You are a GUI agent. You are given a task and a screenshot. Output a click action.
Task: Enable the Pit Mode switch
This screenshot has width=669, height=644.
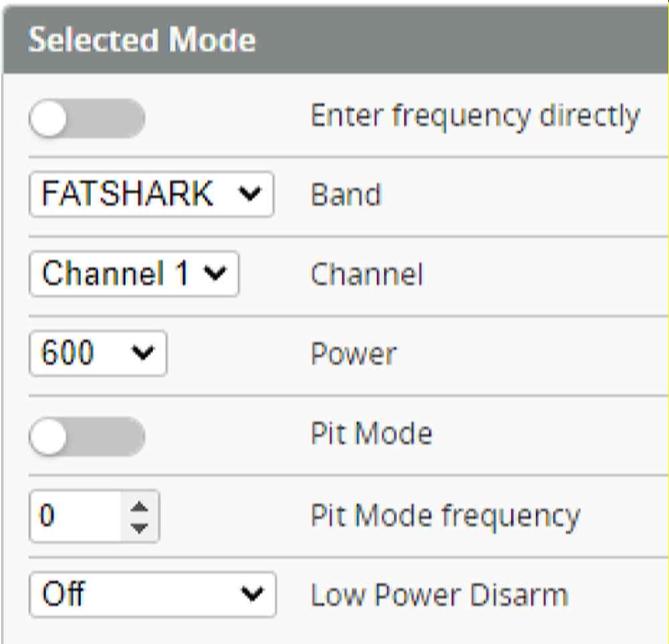tap(87, 437)
